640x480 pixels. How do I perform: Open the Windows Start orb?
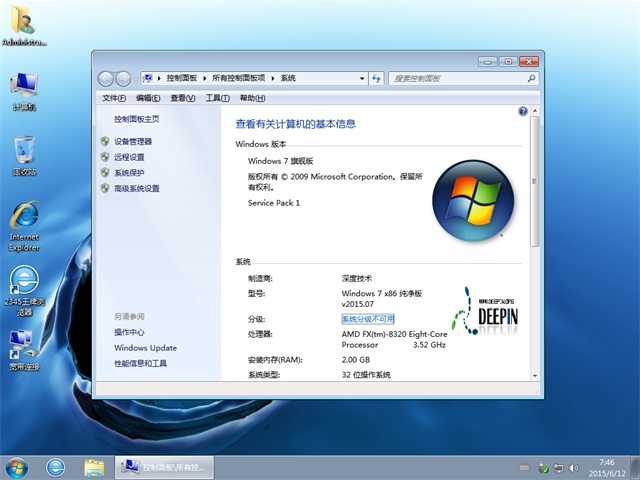17,467
